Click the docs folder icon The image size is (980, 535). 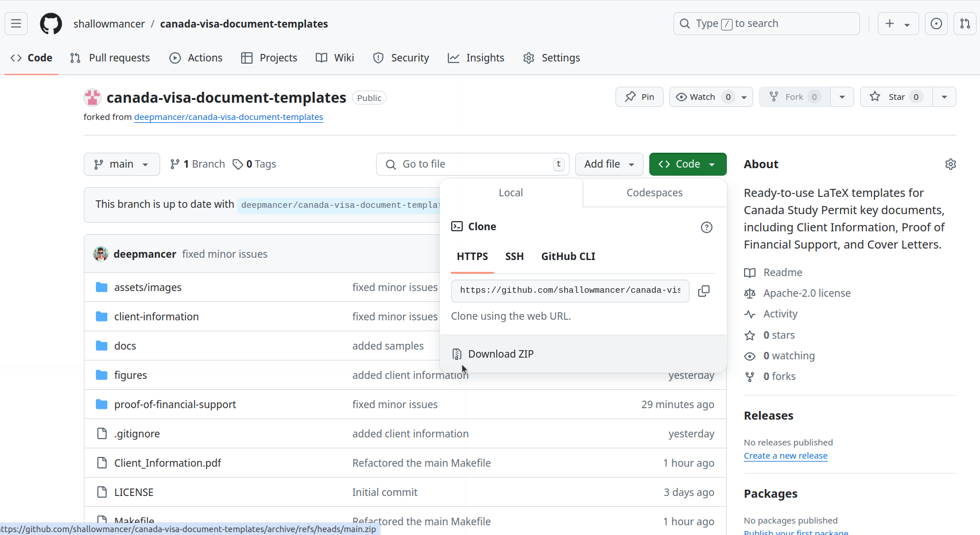tap(102, 346)
